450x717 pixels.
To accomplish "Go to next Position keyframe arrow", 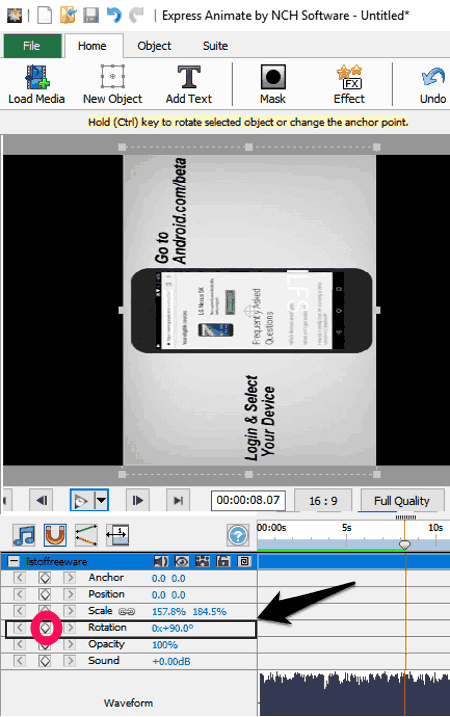I will click(x=70, y=594).
